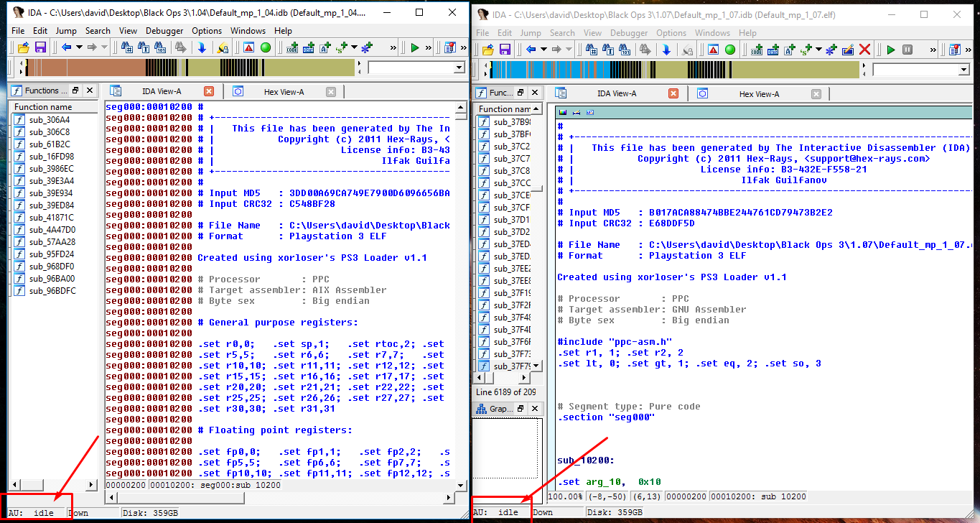The height and width of the screenshot is (523, 980).
Task: Click red warning triangle icon in left window
Action: pyautogui.click(x=248, y=47)
